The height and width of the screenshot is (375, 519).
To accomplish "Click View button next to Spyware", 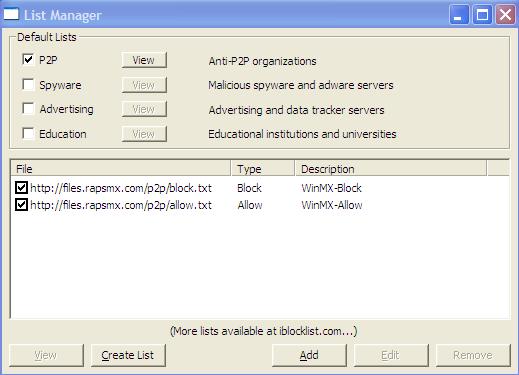I will pyautogui.click(x=144, y=85).
